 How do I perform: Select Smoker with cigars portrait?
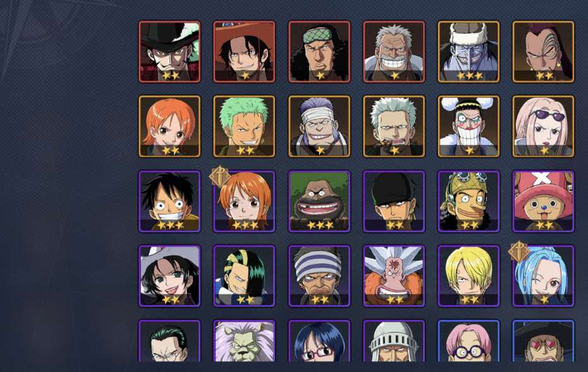point(394,126)
